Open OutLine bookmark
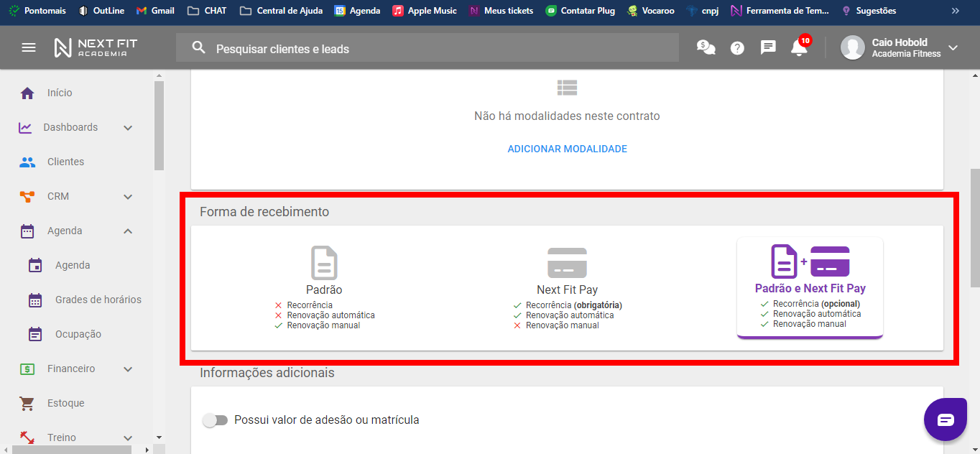Viewport: 980px width, 454px height. coord(102,11)
